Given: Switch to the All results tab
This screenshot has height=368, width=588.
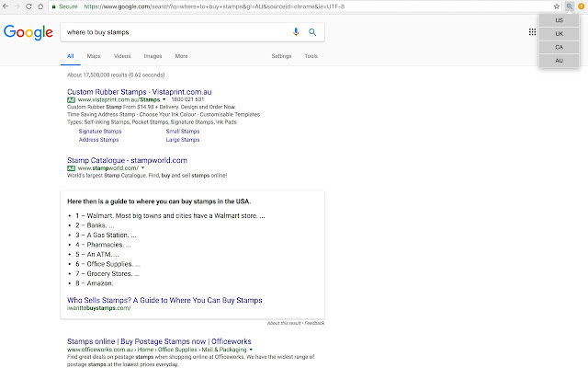Looking at the screenshot, I should tap(71, 56).
